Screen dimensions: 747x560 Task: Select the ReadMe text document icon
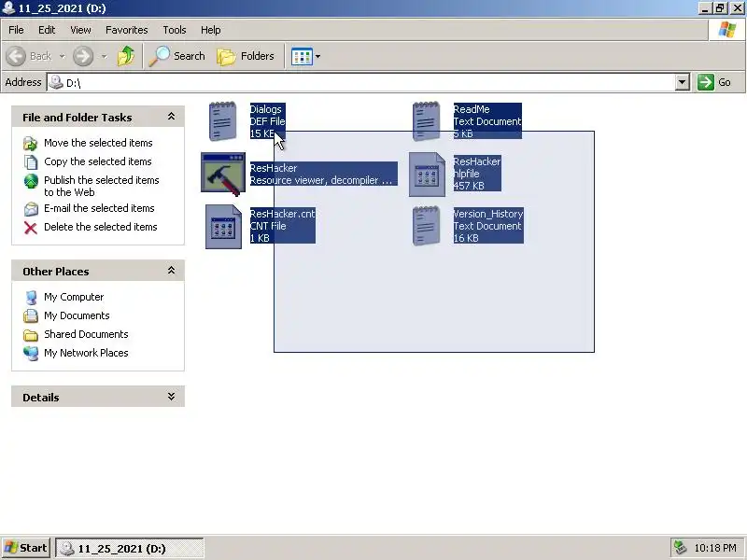tap(426, 121)
